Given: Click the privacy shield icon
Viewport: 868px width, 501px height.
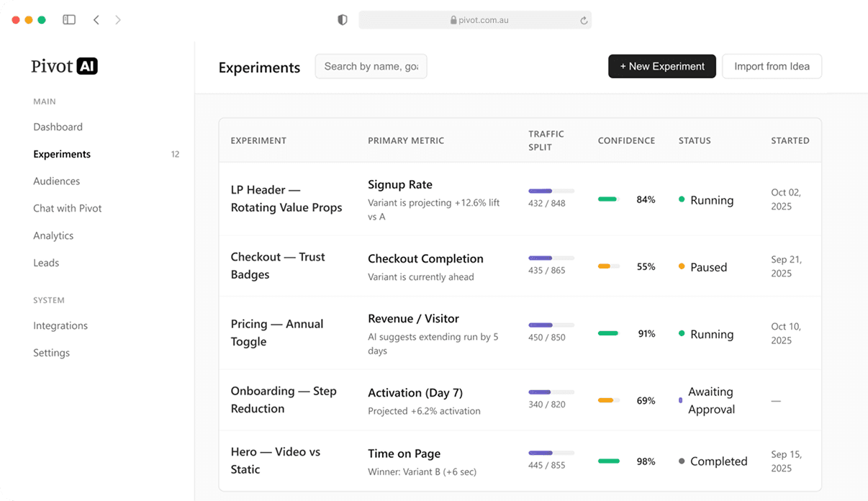Looking at the screenshot, I should pyautogui.click(x=343, y=20).
